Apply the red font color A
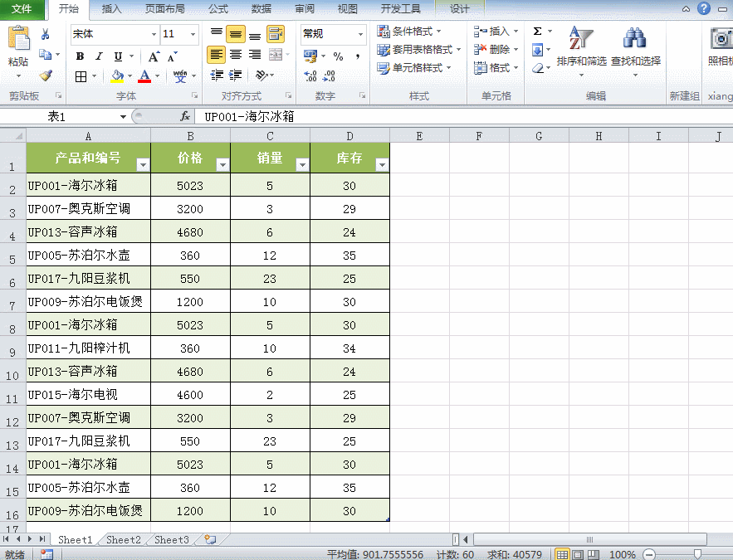 [x=145, y=76]
